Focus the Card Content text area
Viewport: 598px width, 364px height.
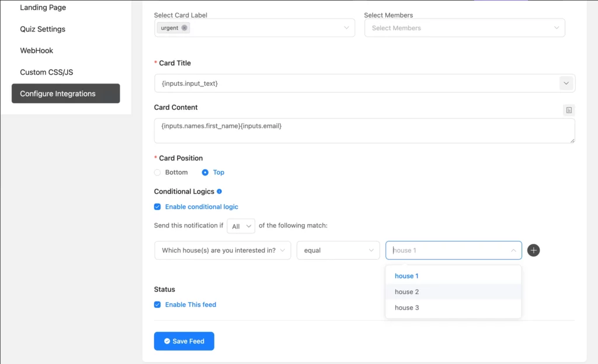pyautogui.click(x=364, y=131)
